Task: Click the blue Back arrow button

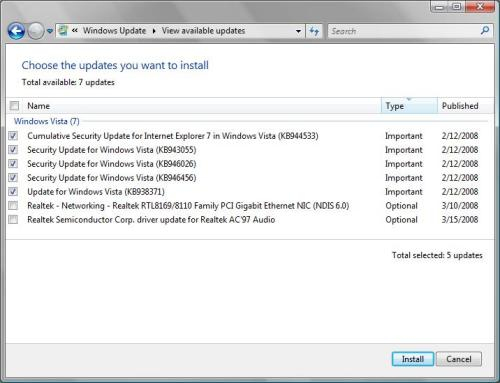Action: click(x=16, y=31)
